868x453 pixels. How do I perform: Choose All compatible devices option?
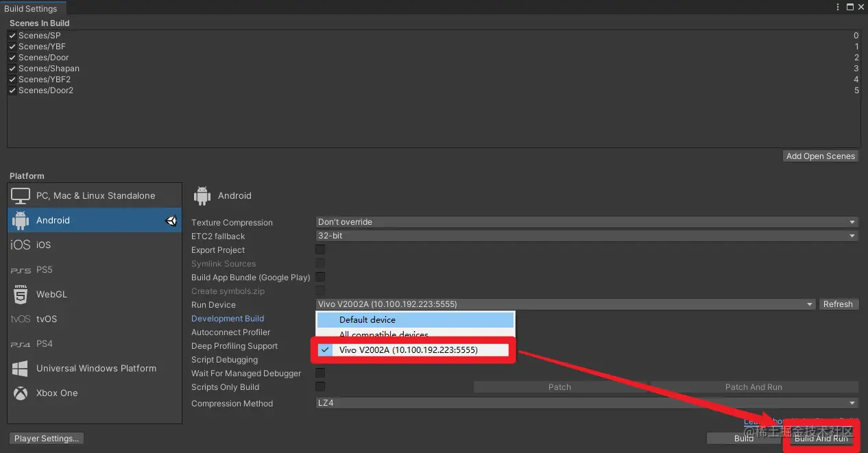415,335
